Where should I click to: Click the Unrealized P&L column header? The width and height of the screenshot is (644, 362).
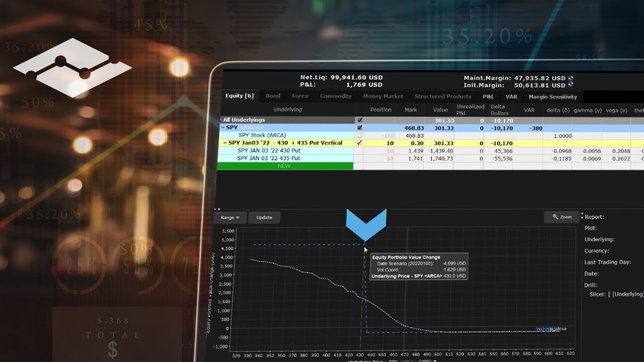(x=470, y=110)
